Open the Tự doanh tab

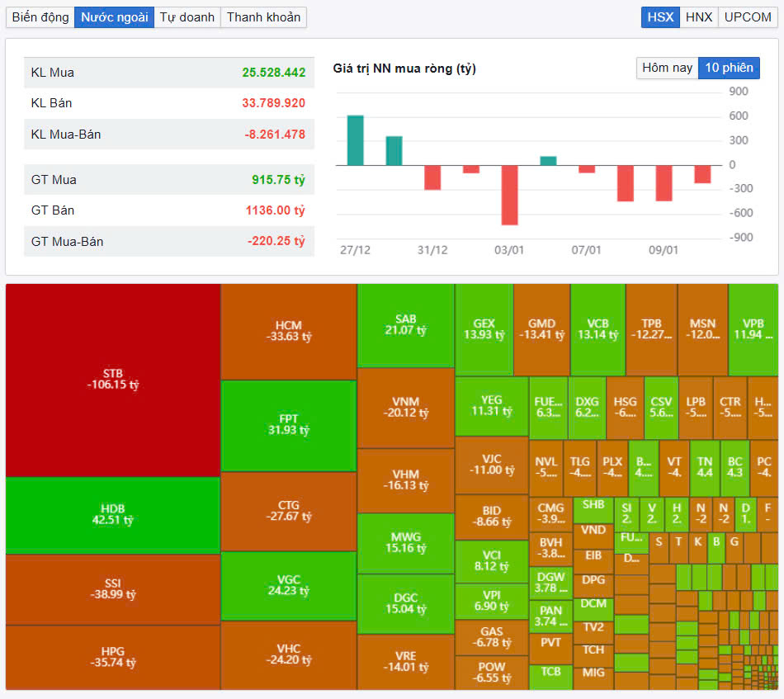pos(187,17)
